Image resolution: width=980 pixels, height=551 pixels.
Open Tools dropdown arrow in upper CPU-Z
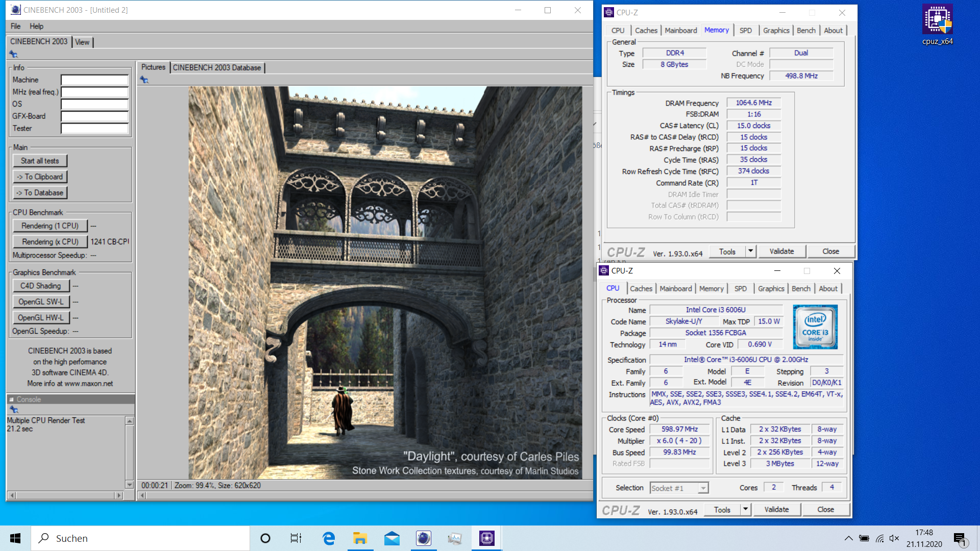pos(750,251)
